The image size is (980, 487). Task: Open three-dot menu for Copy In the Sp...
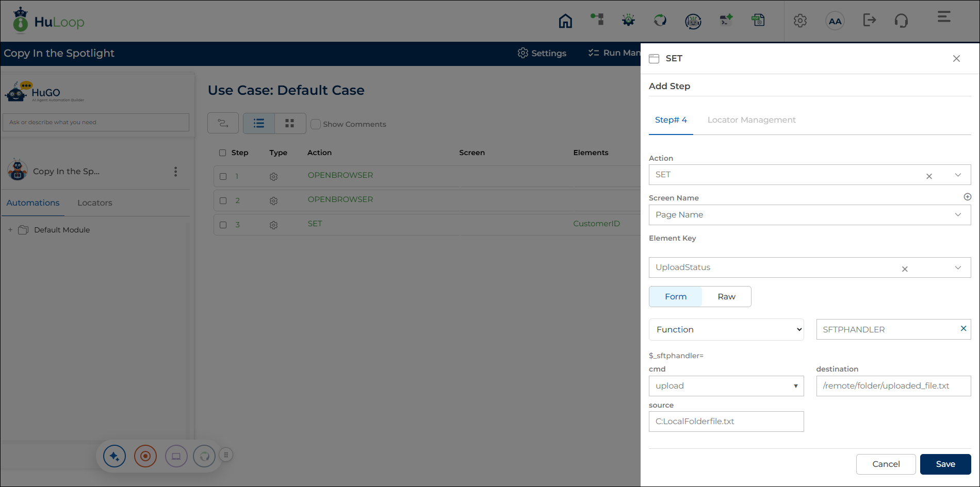(175, 172)
